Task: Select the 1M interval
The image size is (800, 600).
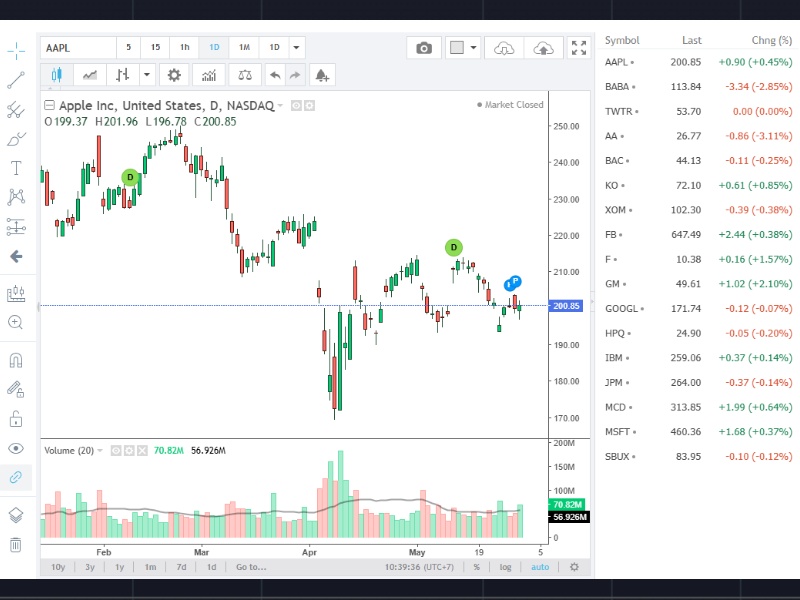Action: [x=244, y=47]
